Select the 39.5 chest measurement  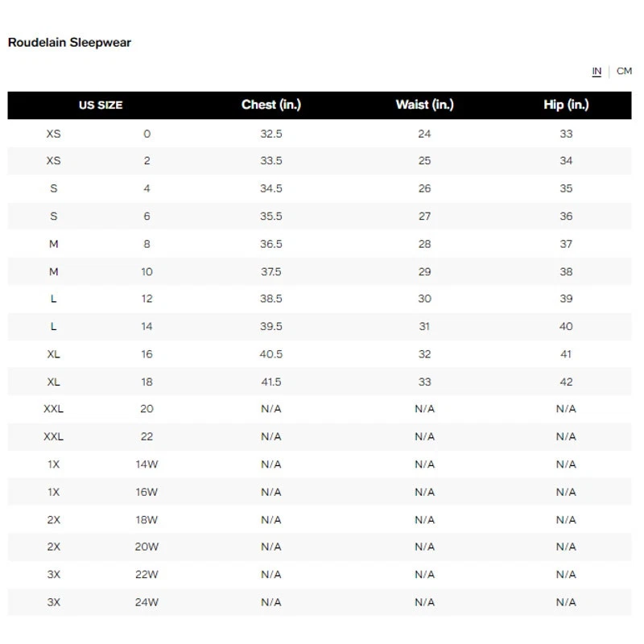tap(271, 327)
